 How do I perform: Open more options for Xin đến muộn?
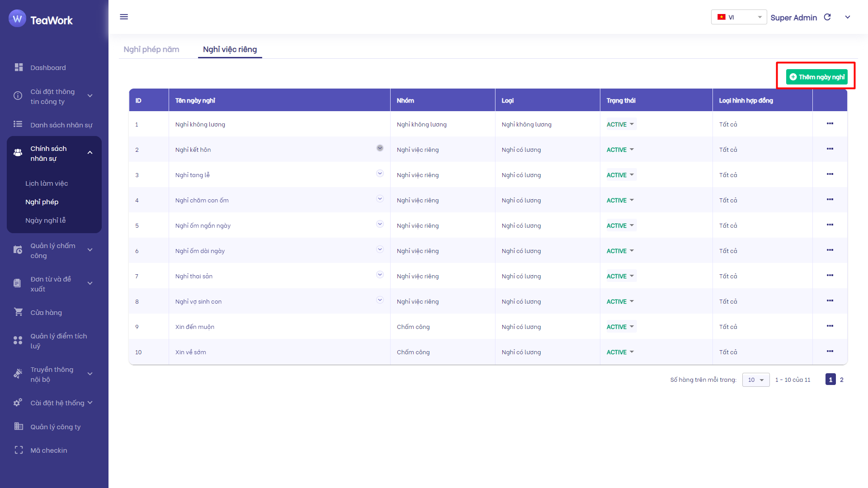(x=830, y=326)
